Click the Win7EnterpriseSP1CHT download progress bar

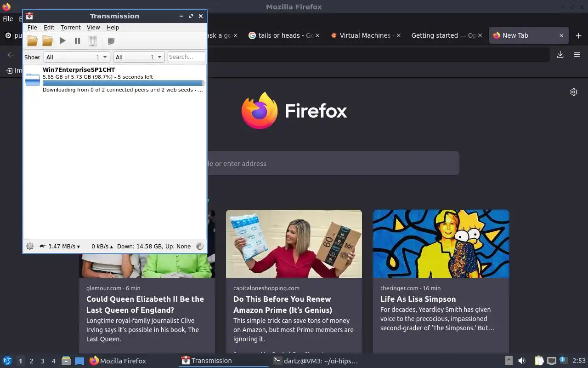pyautogui.click(x=123, y=83)
